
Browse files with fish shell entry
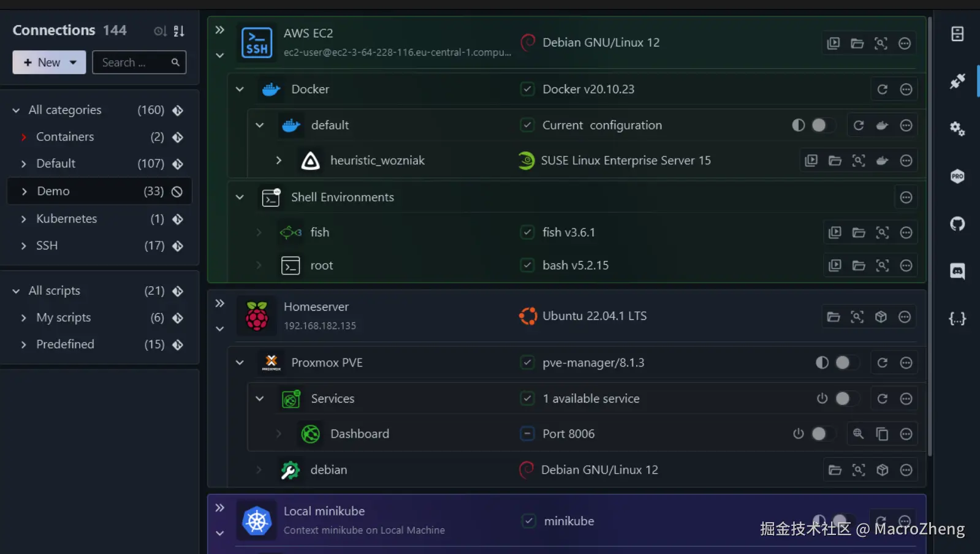(859, 233)
